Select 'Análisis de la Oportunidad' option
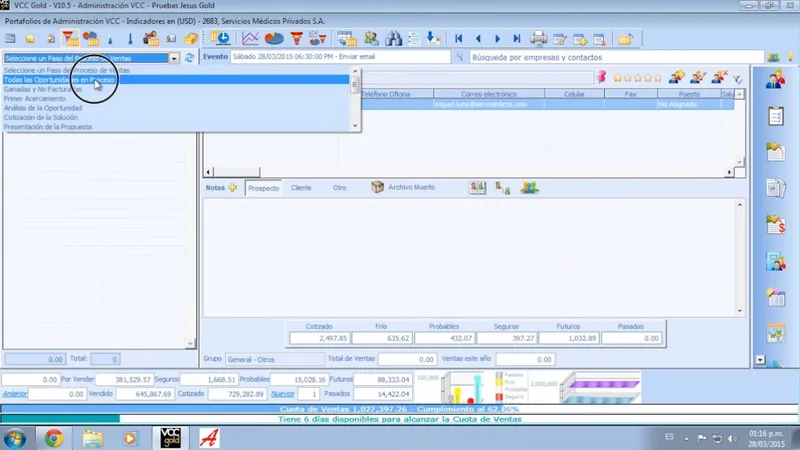This screenshot has height=450, width=800. pyautogui.click(x=176, y=108)
